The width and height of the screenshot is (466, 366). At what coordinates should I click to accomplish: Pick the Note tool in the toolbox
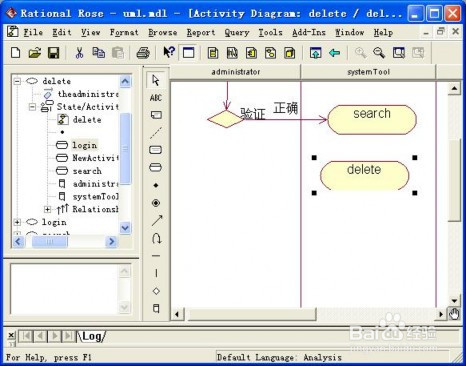156,115
